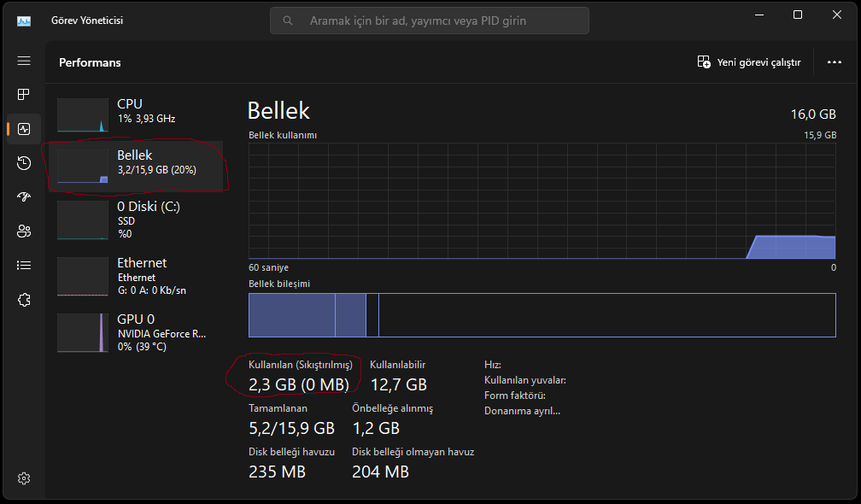Click the Bellek bileşimi composition bar
861x504 pixels.
tap(542, 315)
